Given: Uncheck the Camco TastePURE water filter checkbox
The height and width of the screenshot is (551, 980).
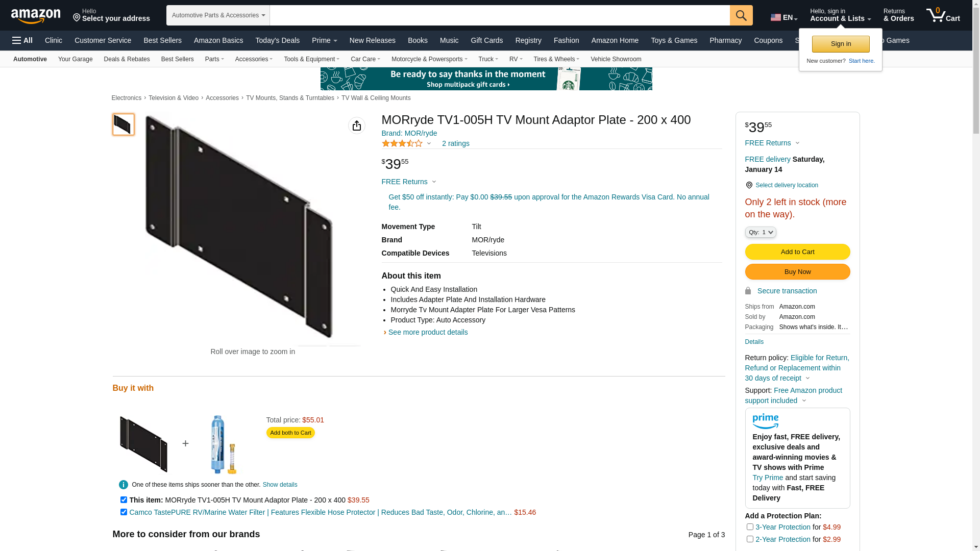Looking at the screenshot, I should click(124, 512).
